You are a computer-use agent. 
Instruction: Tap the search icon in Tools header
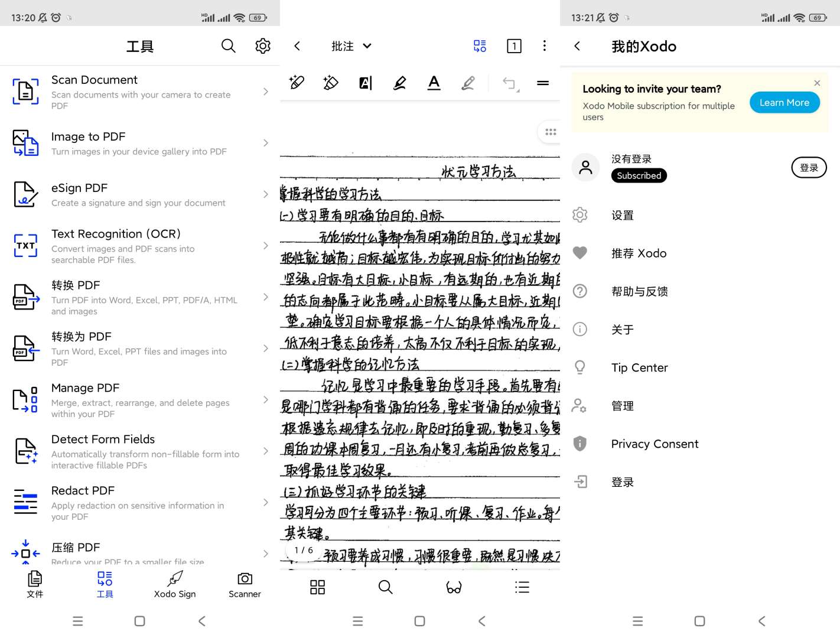click(228, 46)
